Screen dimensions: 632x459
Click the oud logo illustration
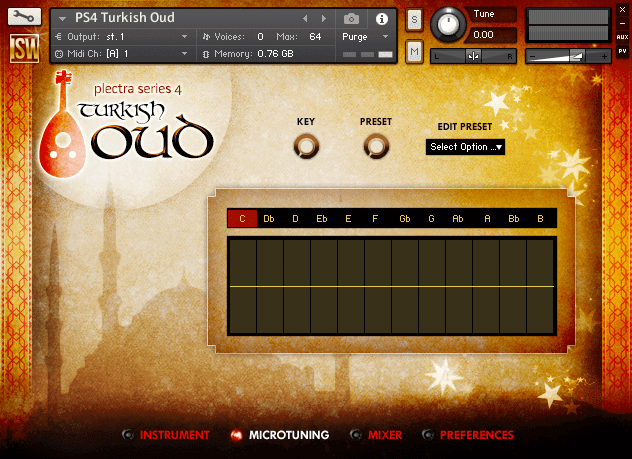62,125
